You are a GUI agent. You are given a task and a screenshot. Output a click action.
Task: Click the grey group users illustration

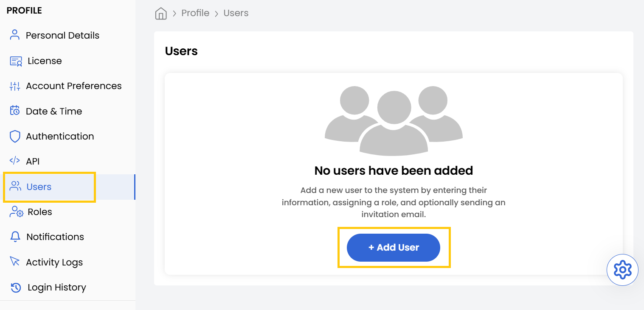pyautogui.click(x=394, y=120)
